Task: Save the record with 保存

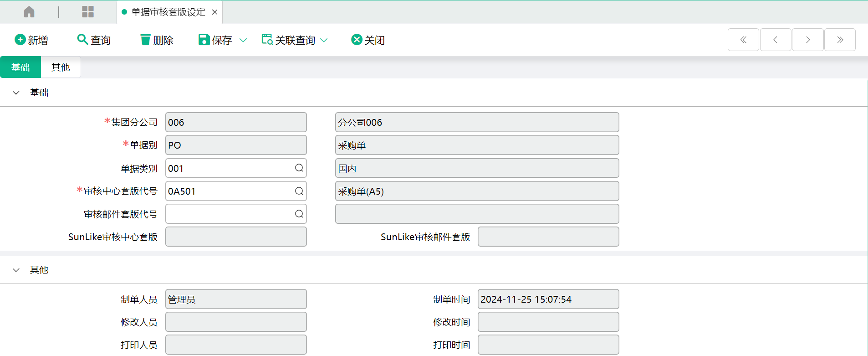Action: pos(216,40)
